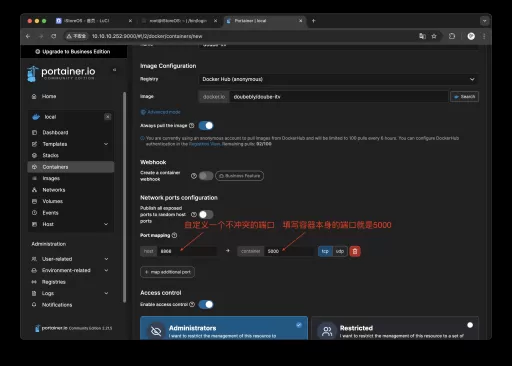Toggle Always pull the image switch
512x366 pixels.
click(x=206, y=126)
